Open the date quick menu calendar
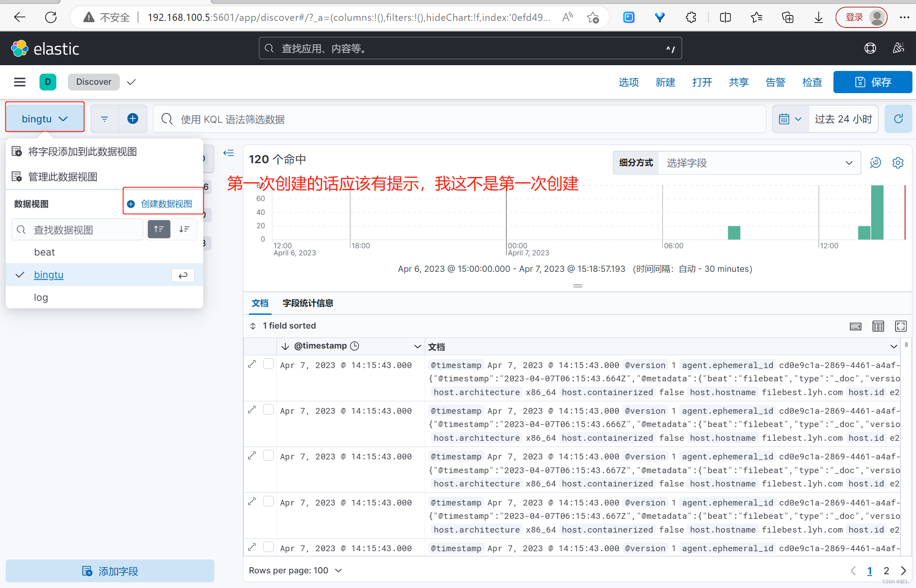Screen dimensions: 916x588 (x=790, y=119)
